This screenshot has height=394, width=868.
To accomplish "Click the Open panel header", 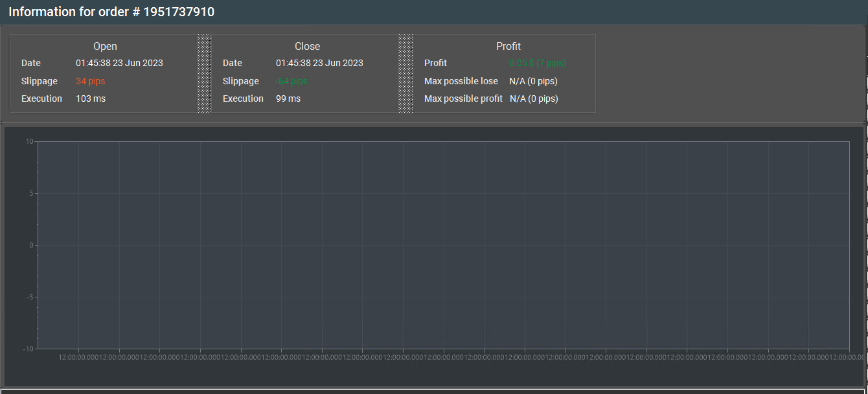I will [105, 46].
